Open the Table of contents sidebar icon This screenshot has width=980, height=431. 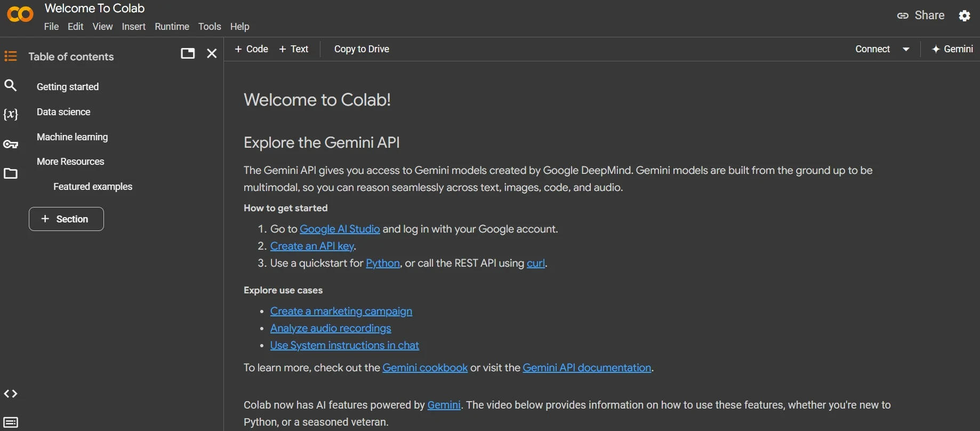click(11, 56)
